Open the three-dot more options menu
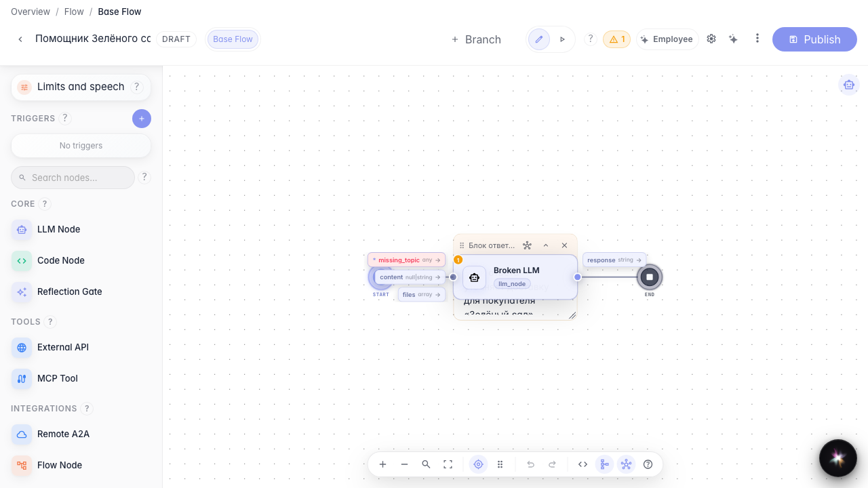The height and width of the screenshot is (488, 868). [757, 39]
